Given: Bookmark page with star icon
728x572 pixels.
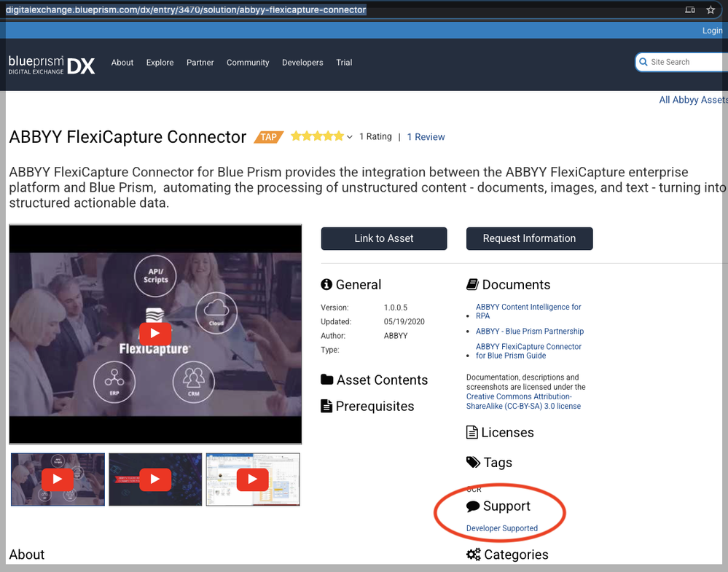Looking at the screenshot, I should point(711,9).
